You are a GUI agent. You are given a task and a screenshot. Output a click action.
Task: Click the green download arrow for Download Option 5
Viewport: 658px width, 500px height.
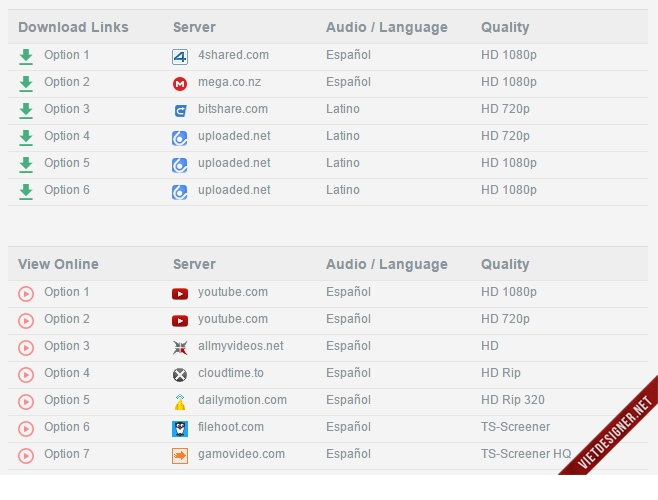pyautogui.click(x=26, y=165)
